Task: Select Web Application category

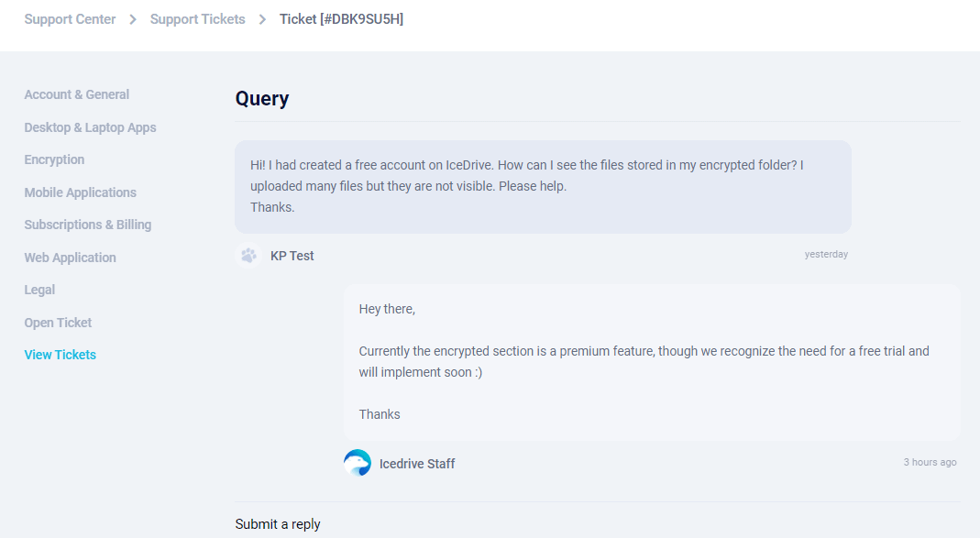Action: 70,258
